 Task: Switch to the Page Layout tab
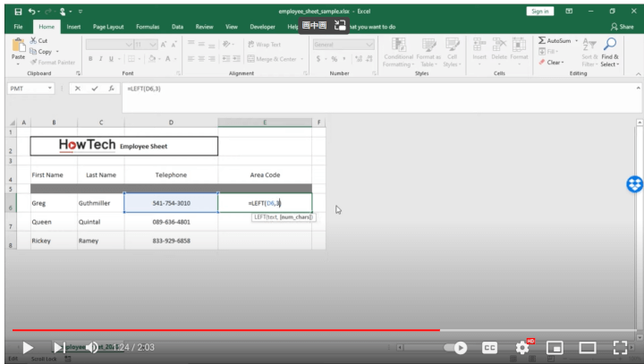[110, 26]
